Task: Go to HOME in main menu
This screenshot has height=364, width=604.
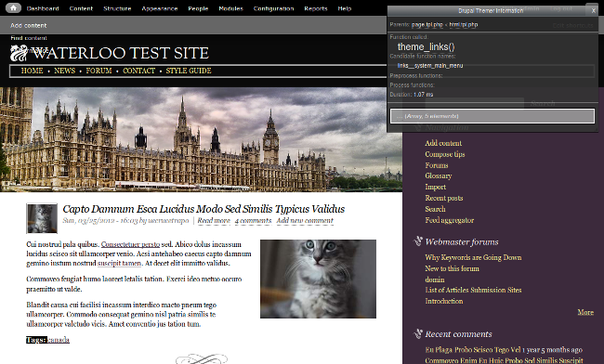Action: [32, 71]
